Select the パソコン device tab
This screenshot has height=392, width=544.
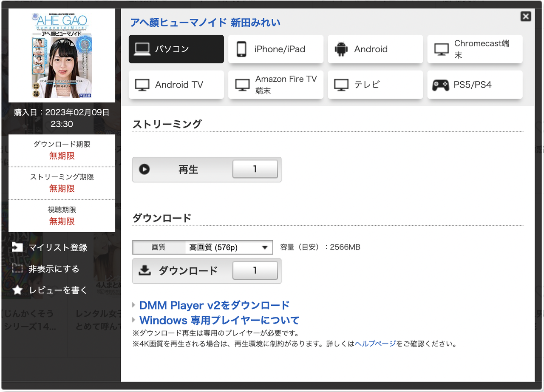pos(176,49)
